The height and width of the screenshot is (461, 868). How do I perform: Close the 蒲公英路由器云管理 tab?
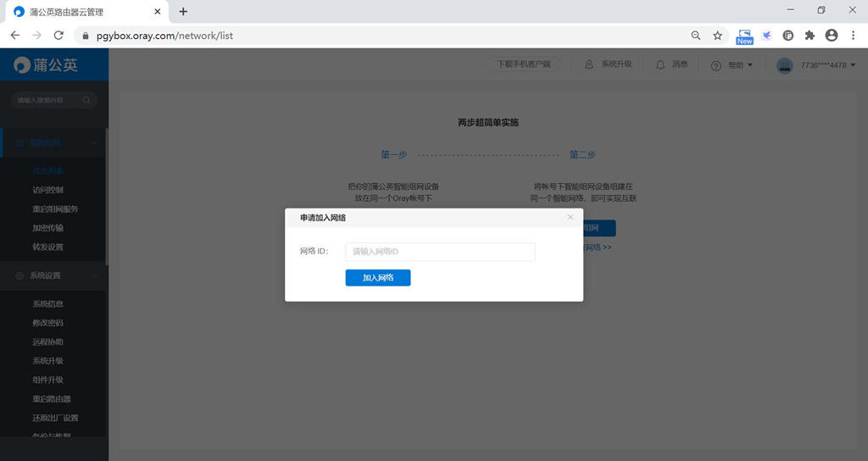point(157,12)
